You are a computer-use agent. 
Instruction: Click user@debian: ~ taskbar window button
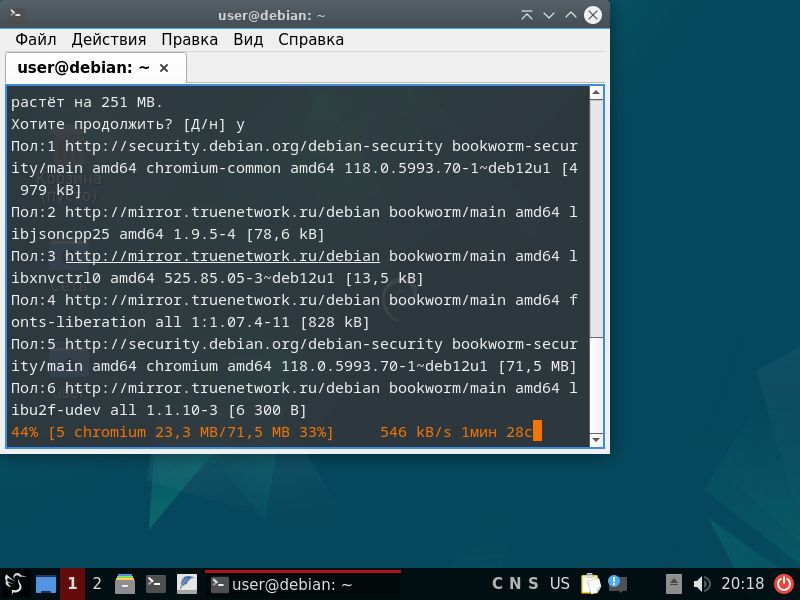[303, 584]
